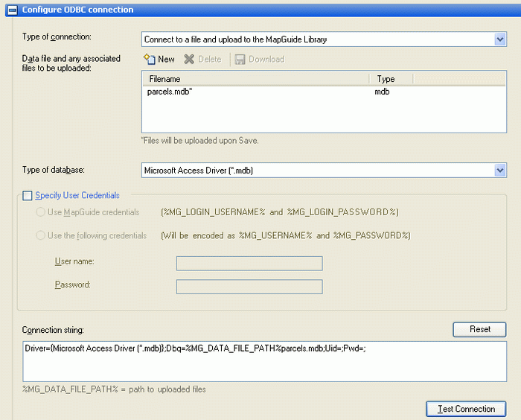Select the parcels.mdb* file row
This screenshot has width=521, height=420.
(x=324, y=92)
